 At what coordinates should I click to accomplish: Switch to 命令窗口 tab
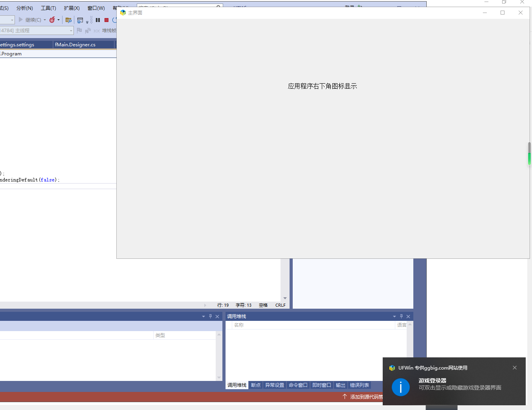tap(298, 385)
